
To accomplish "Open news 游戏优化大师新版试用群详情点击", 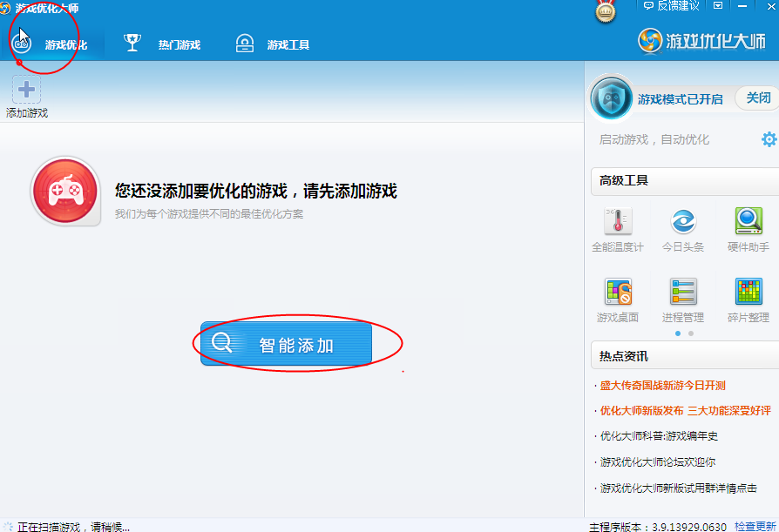I will pos(678,488).
